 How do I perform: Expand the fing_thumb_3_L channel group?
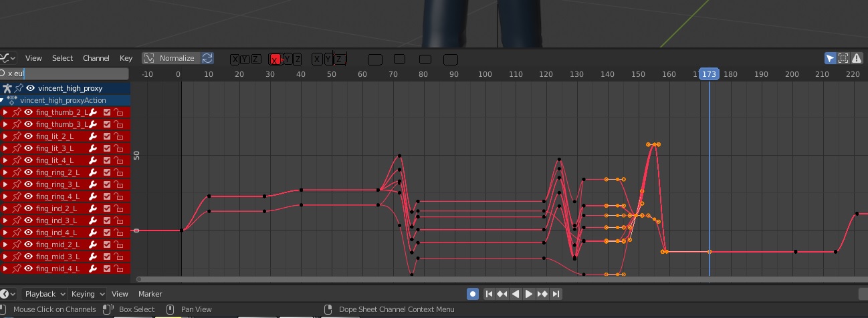[x=5, y=124]
